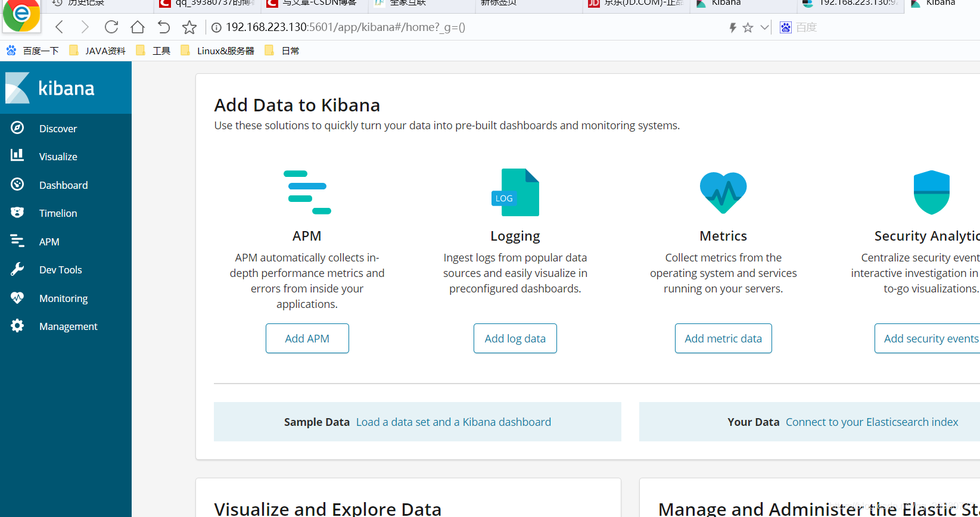Click the Dashboard gauge icon
980x517 pixels.
pyautogui.click(x=17, y=184)
